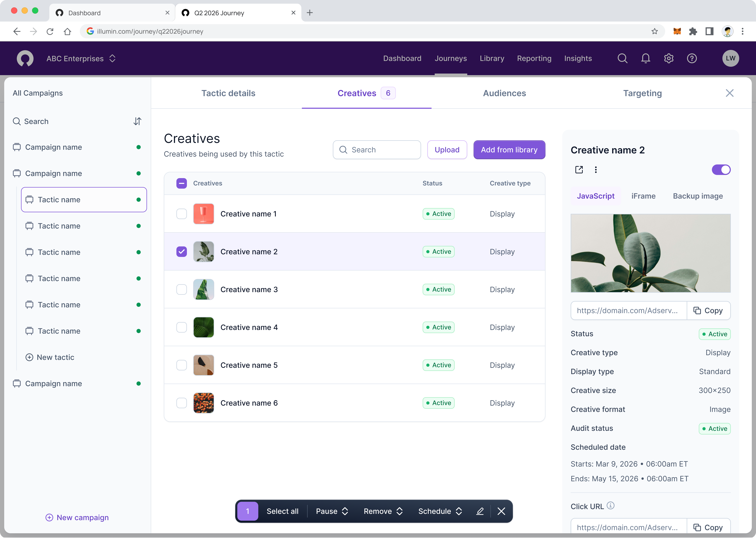Sort campaigns using the sidebar sort icon
This screenshot has width=756, height=538.
click(x=137, y=121)
